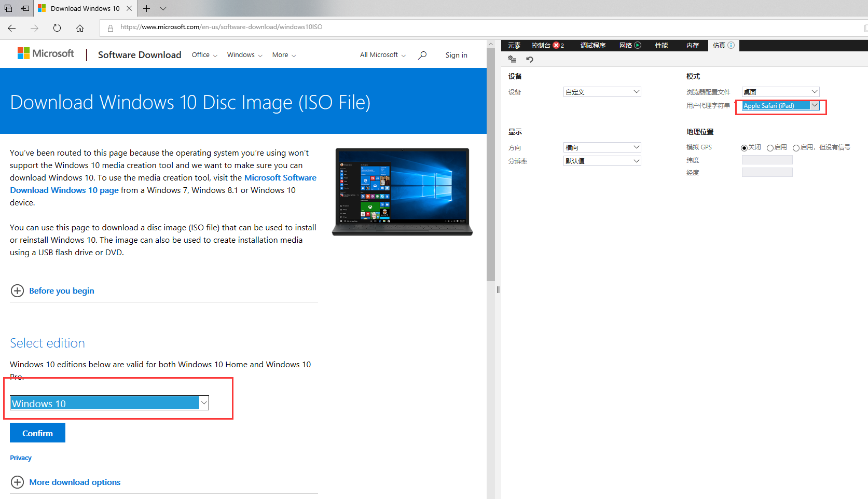This screenshot has height=499, width=868.
Task: Show set-aside tabs icon
Action: point(8,8)
